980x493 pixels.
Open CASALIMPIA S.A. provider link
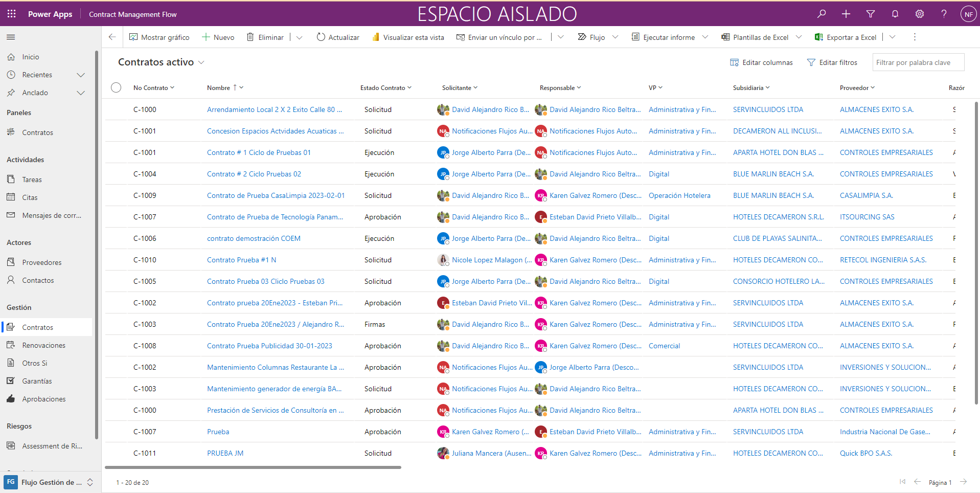[867, 195]
